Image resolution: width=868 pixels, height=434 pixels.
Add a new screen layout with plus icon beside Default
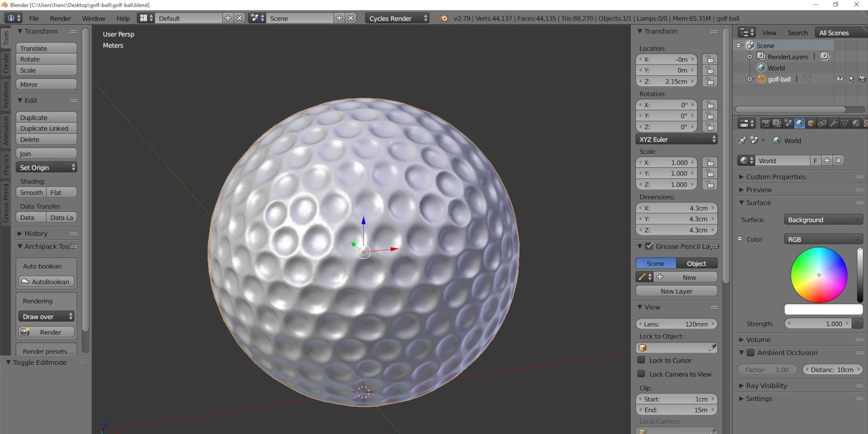228,18
